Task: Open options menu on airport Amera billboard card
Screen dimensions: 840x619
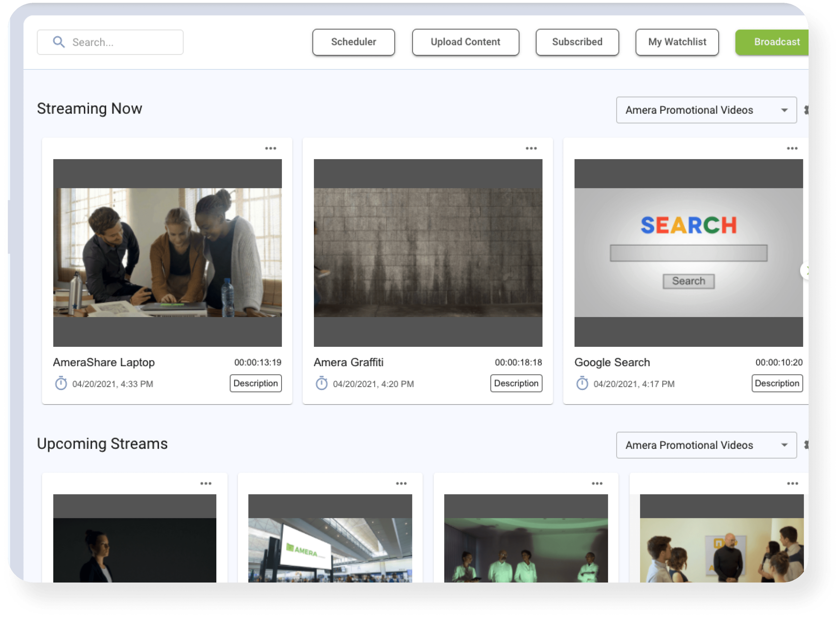Action: [401, 483]
